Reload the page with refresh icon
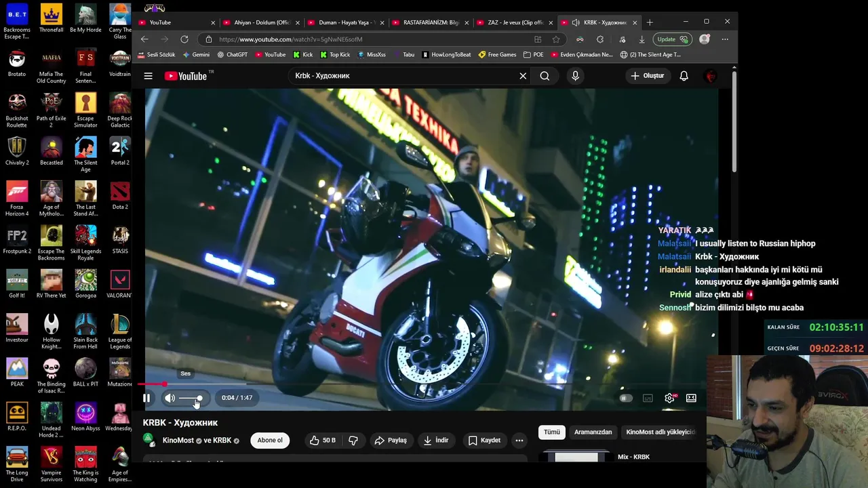Screen dimensions: 868x488 [x=184, y=39]
